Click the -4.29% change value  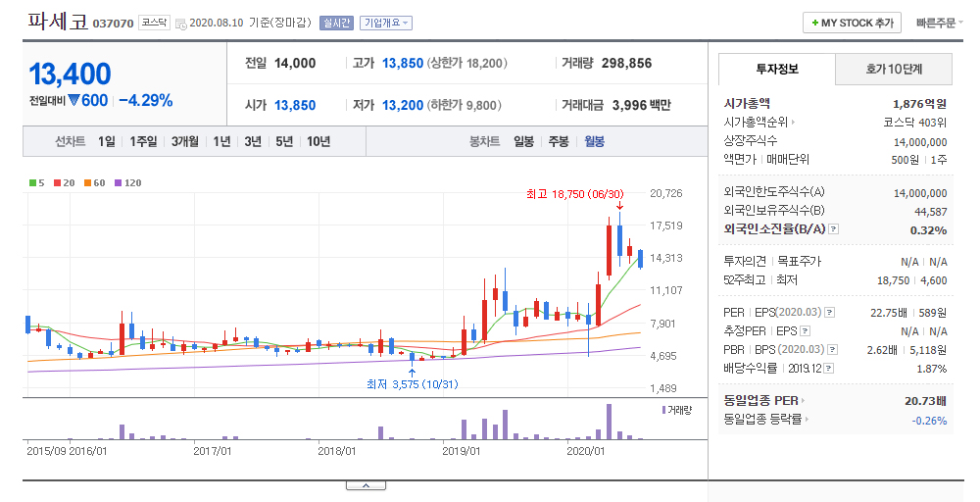[146, 101]
